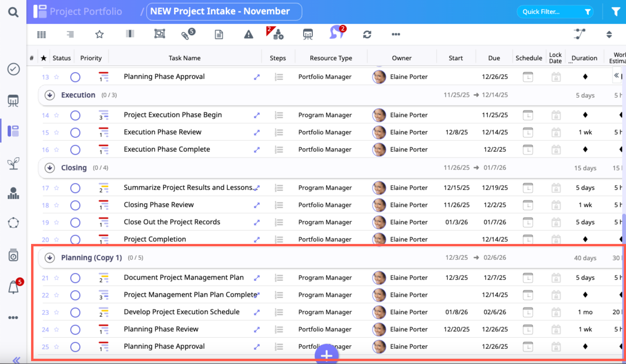This screenshot has height=364, width=626.
Task: Click the refresh arrows toolbar icon
Action: pos(367,34)
